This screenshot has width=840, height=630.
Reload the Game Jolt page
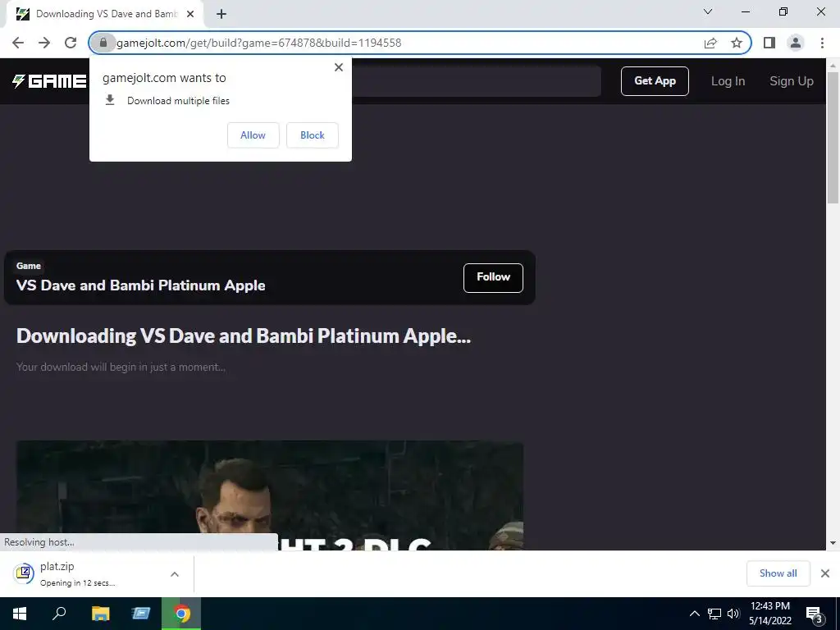[x=71, y=43]
